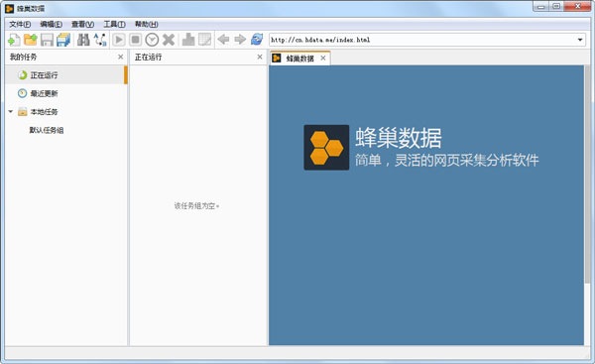Click the green icon beside 正在运行 in sidebar

point(23,75)
